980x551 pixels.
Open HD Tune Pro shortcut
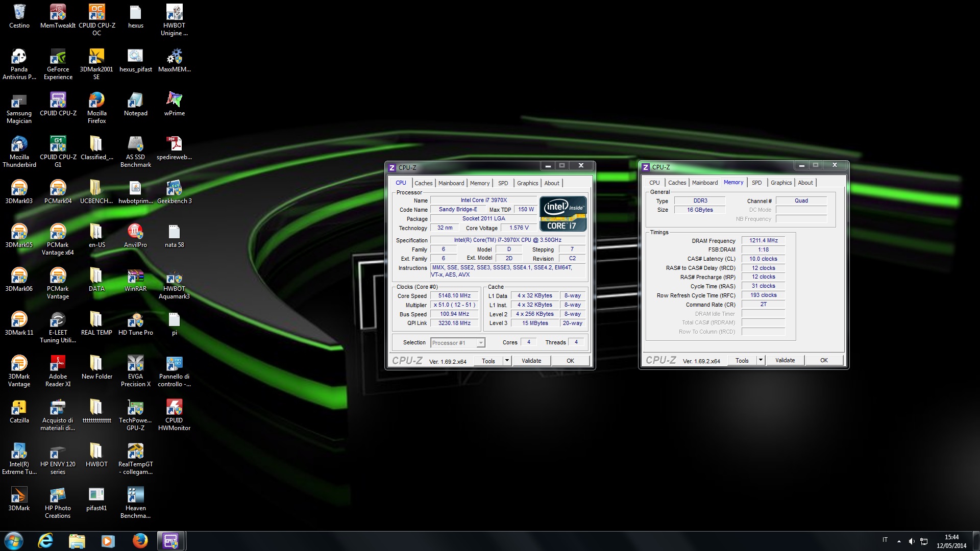pos(135,323)
